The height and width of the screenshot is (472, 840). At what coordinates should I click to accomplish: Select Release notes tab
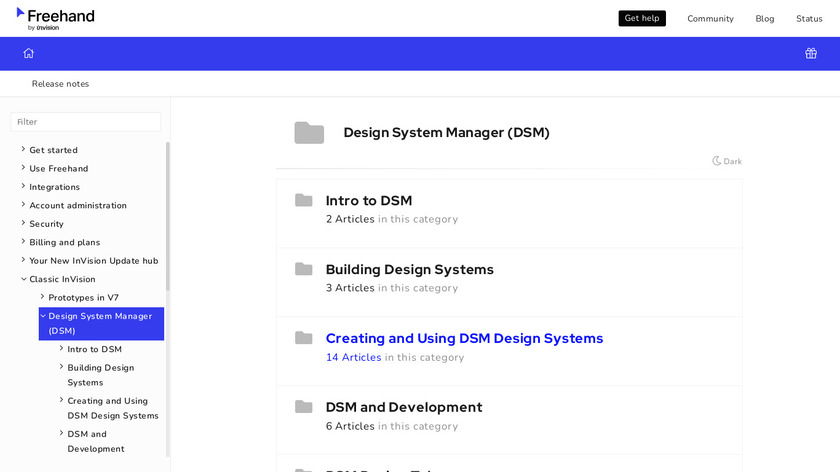click(60, 84)
